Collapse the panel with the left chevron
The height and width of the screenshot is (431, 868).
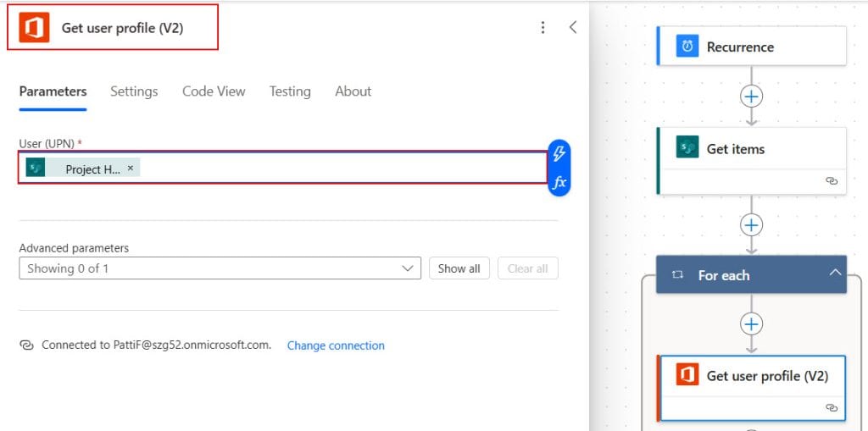click(573, 27)
